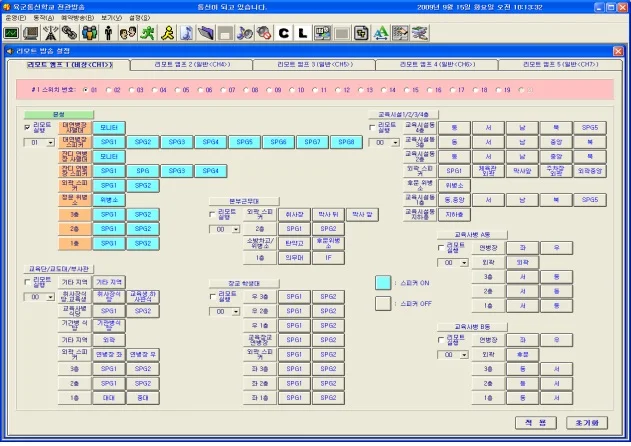Click the checklist with pencil icon
The height and width of the screenshot is (446, 631).
[x=400, y=33]
